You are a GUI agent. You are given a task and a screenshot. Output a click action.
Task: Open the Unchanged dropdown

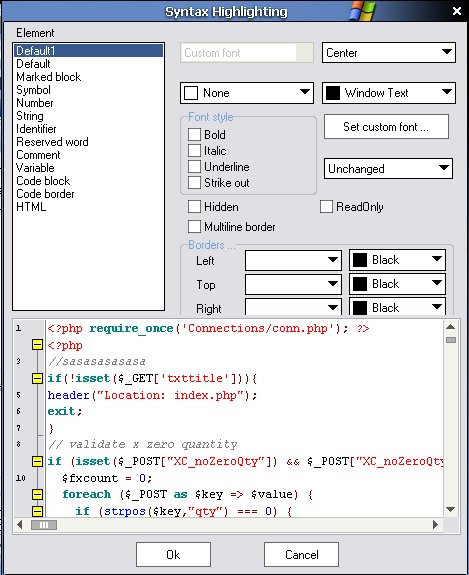coord(388,169)
